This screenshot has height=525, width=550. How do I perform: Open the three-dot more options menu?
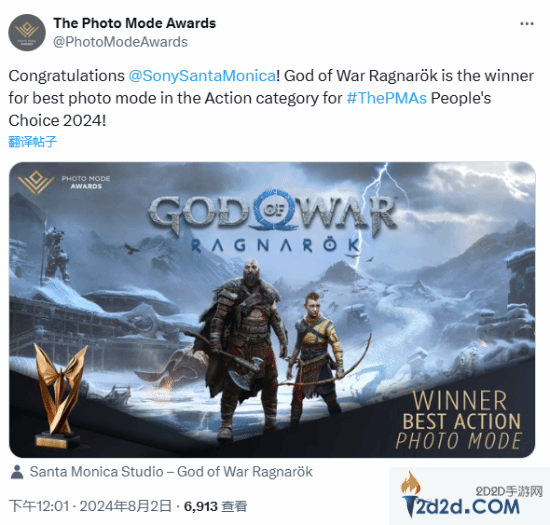point(526,24)
